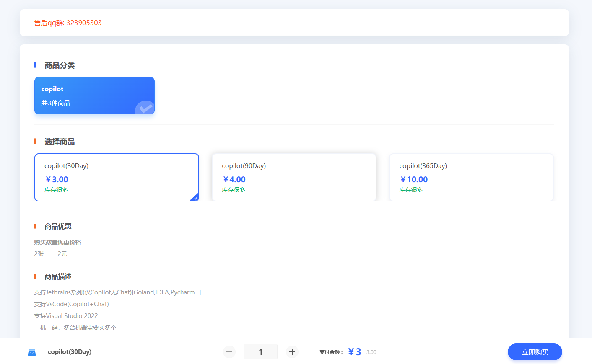Screen dimensions: 592x364
Task: Click the shopping bag icon beside copilot(30Day)
Action: coord(32,352)
